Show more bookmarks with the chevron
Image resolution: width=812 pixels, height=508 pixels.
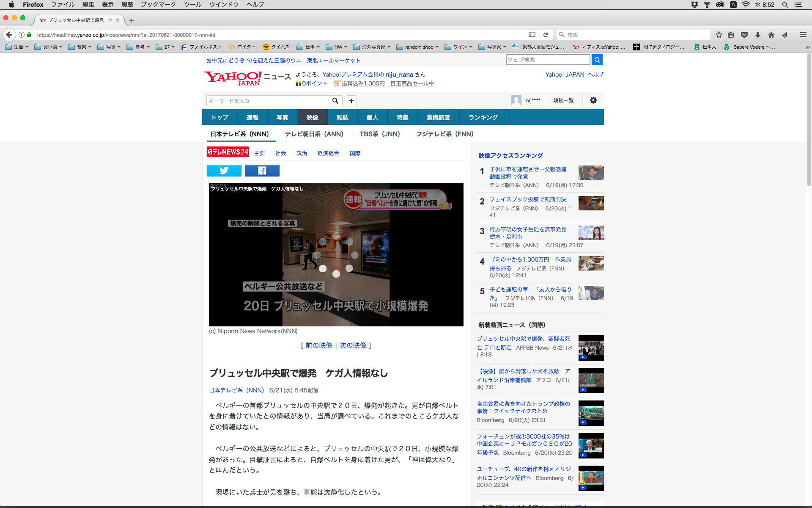[x=807, y=47]
